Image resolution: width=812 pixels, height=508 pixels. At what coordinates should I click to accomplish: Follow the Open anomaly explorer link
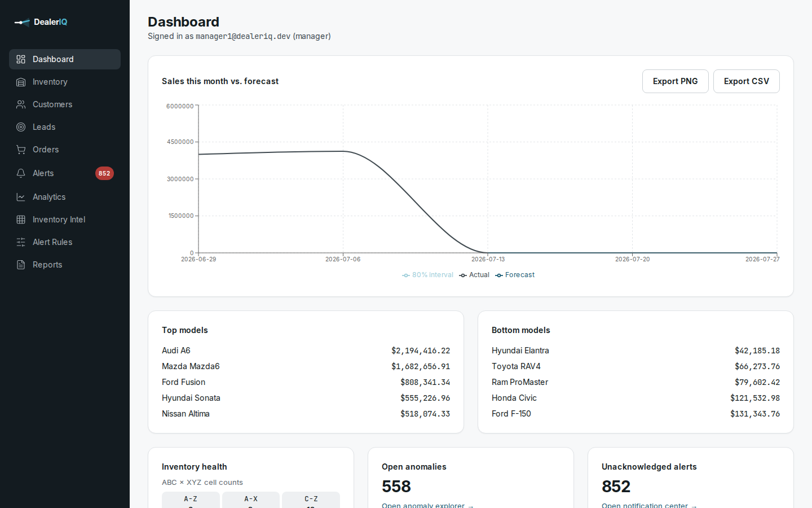coord(427,505)
